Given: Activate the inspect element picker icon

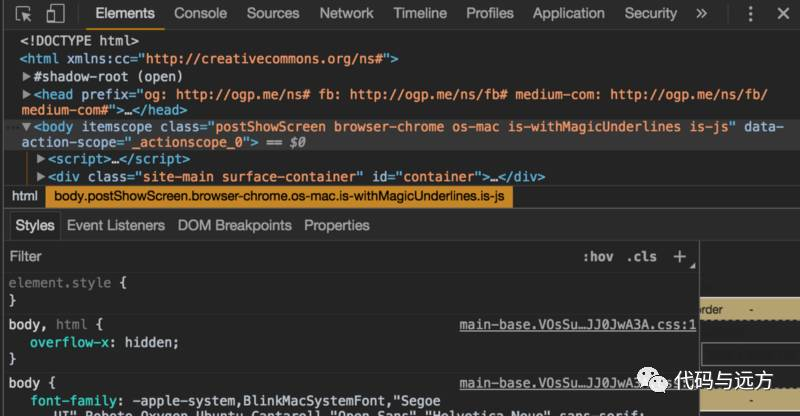Looking at the screenshot, I should pos(23,14).
